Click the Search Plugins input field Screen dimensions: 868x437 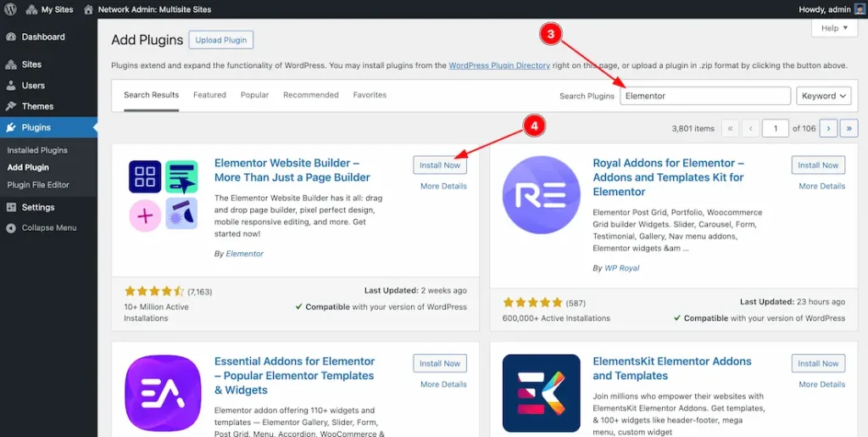tap(705, 96)
